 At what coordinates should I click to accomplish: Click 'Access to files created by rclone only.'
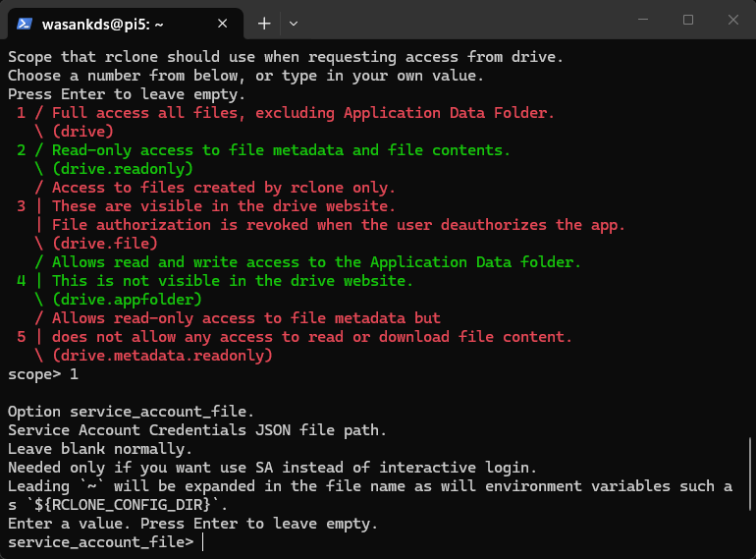[x=224, y=188]
